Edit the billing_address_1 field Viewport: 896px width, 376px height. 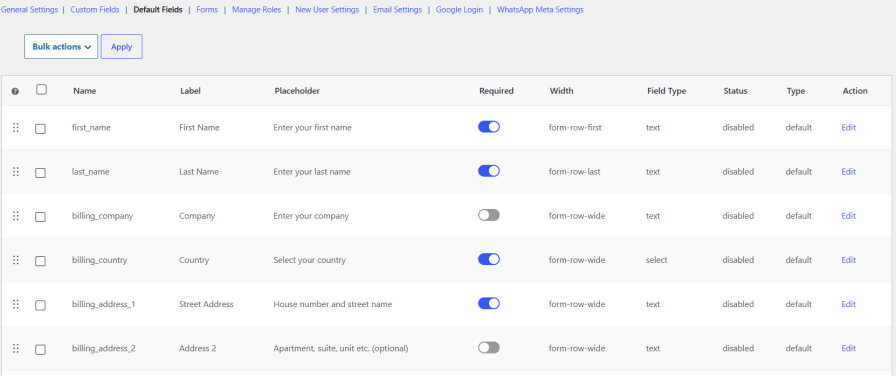tap(849, 304)
